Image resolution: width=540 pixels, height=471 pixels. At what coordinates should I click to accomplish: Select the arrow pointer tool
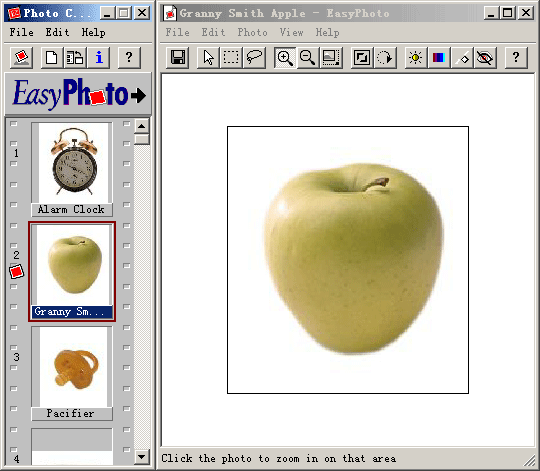[208, 57]
